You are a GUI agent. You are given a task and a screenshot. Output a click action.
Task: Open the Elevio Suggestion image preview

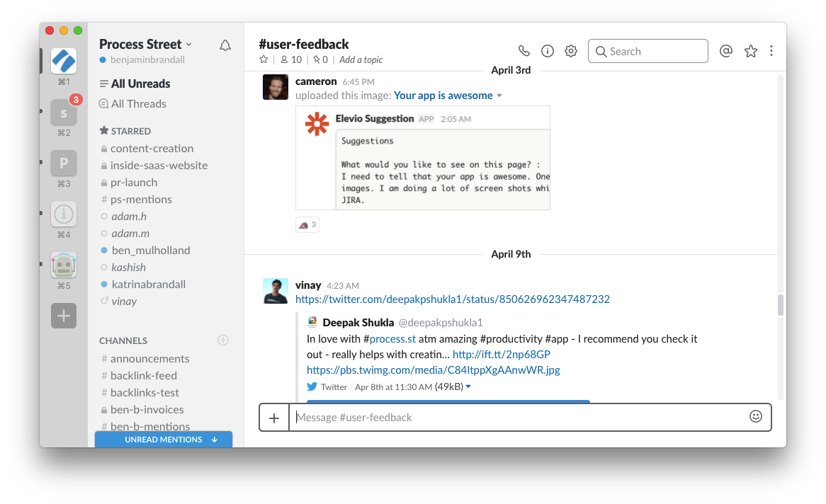pyautogui.click(x=423, y=158)
